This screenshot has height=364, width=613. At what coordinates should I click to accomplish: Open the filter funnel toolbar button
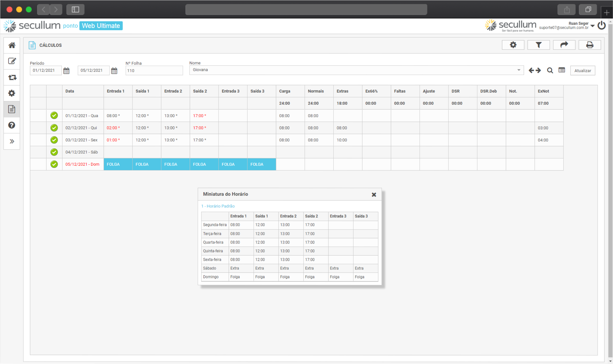[538, 45]
